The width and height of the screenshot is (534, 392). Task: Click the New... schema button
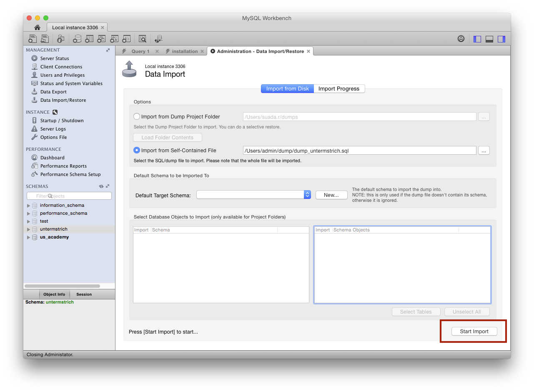tap(331, 195)
